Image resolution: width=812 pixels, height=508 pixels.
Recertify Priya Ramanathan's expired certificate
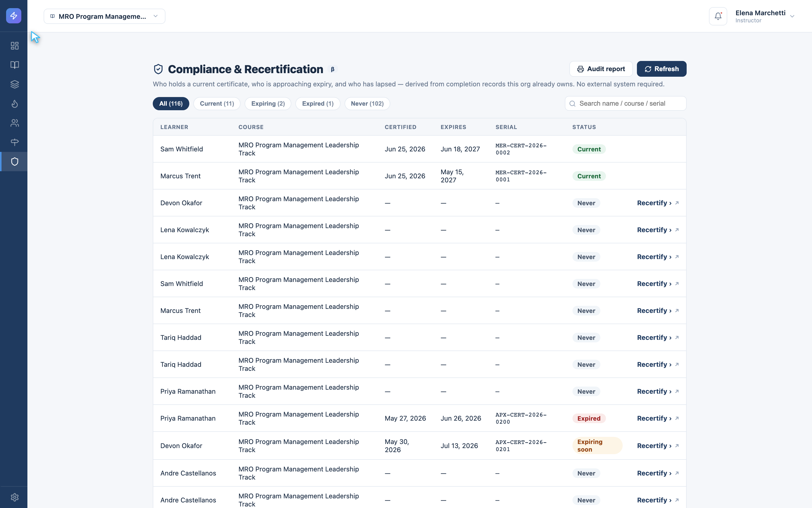654,418
